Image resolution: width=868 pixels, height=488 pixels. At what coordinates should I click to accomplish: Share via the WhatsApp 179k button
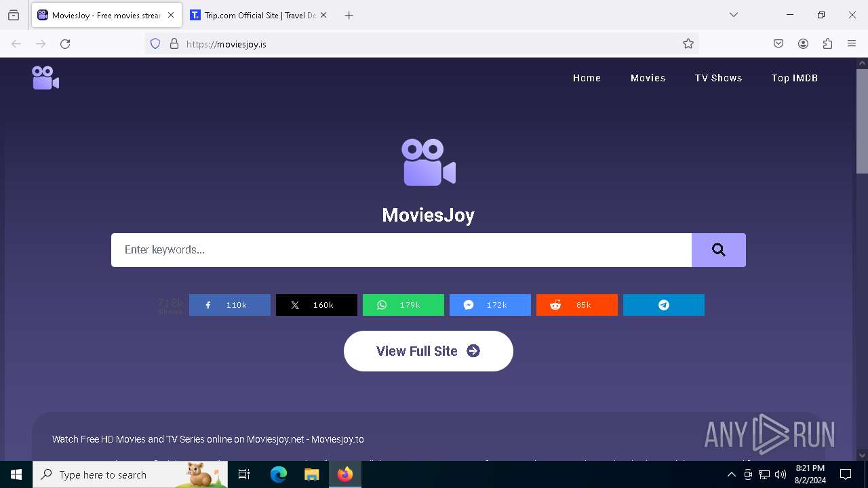(x=403, y=305)
